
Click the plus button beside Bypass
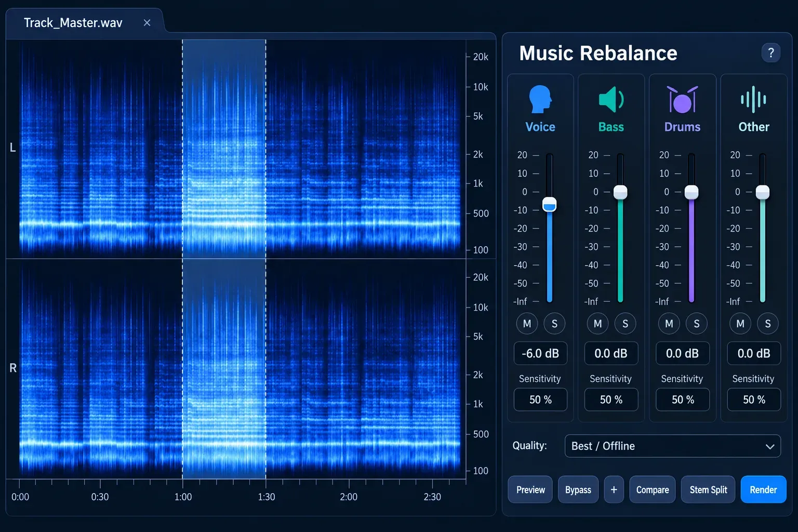[614, 489]
